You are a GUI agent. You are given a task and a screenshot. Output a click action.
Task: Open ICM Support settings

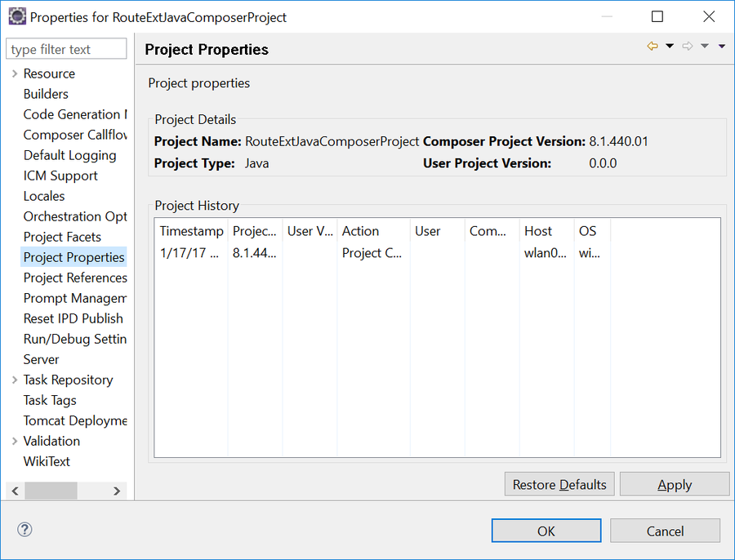click(x=60, y=176)
